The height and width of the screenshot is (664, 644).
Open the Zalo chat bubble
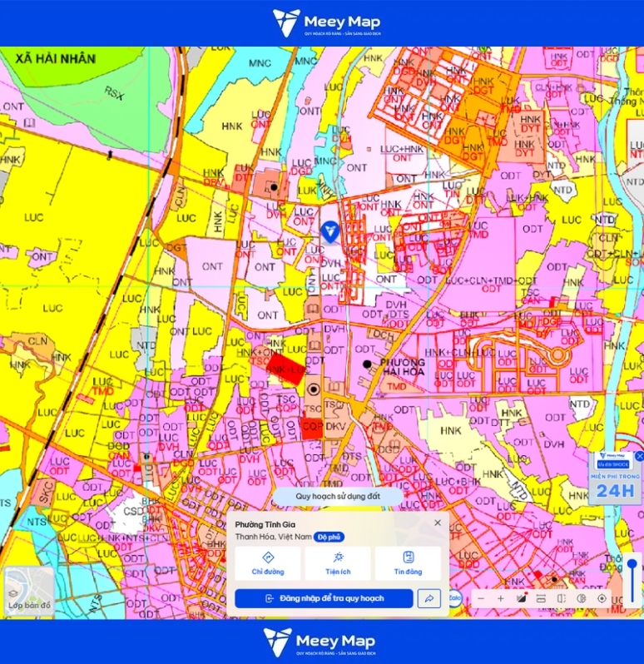pos(455,598)
